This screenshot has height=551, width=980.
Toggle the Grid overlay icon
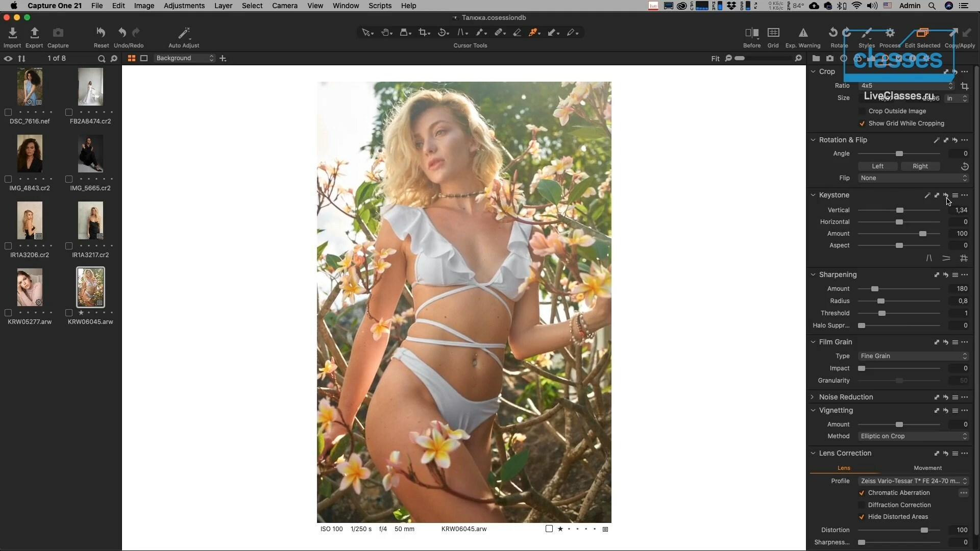pos(773,33)
